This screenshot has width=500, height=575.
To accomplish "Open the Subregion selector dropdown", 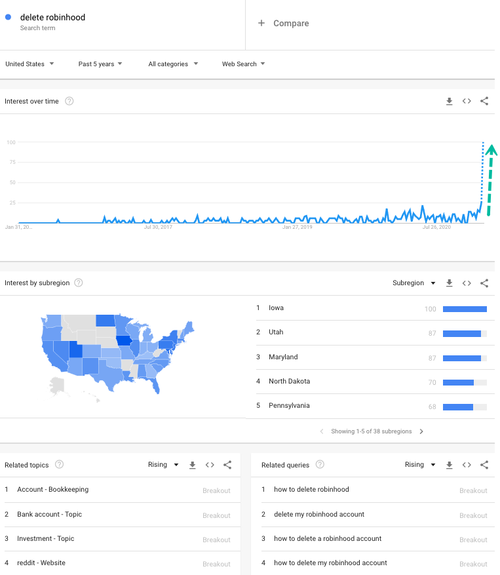I will coord(414,283).
